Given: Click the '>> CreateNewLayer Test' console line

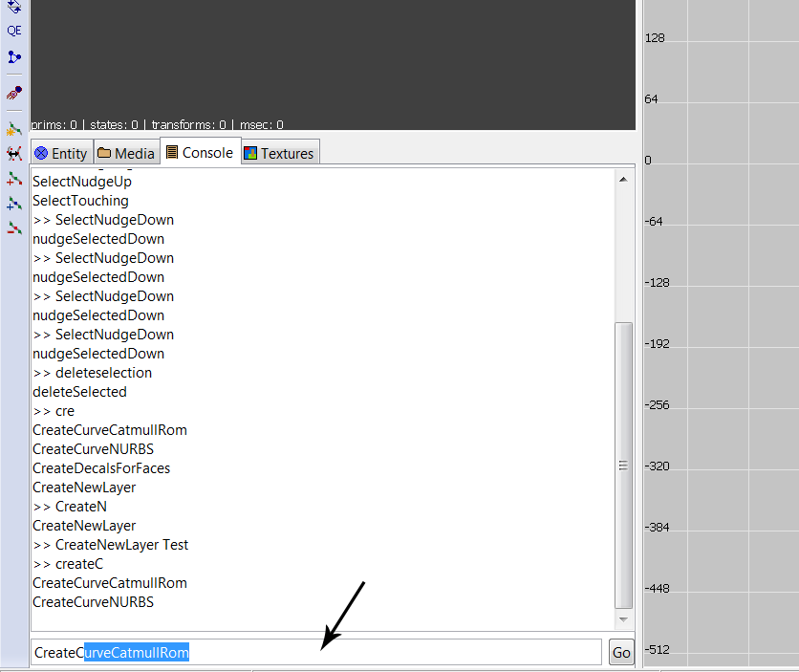Looking at the screenshot, I should 111,545.
